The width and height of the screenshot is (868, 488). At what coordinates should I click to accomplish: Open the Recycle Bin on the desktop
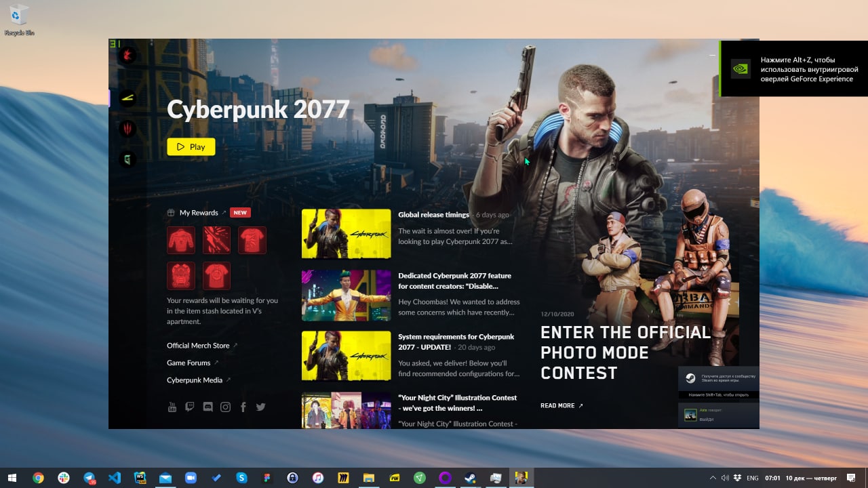pos(20,20)
